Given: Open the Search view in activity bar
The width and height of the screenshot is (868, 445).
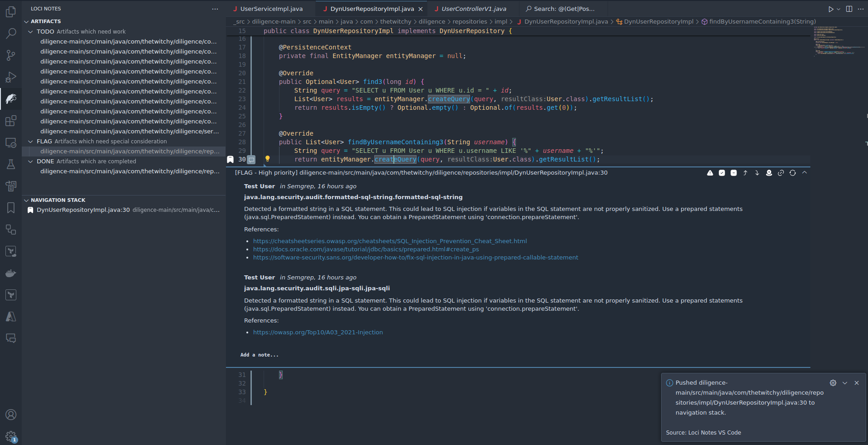Looking at the screenshot, I should point(11,33).
